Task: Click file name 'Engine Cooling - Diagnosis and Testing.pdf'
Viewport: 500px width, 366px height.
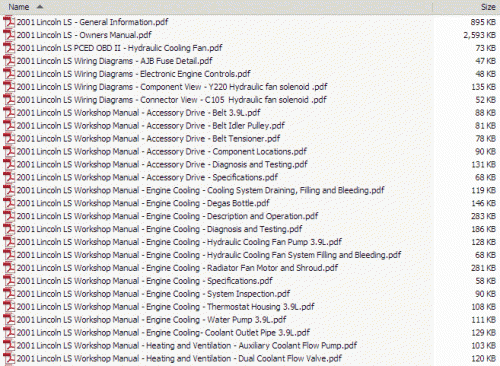Action: coord(159,229)
